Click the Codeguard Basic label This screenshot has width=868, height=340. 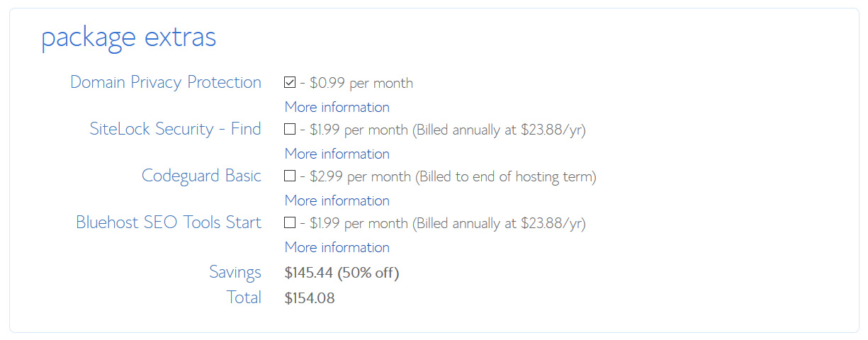[201, 176]
